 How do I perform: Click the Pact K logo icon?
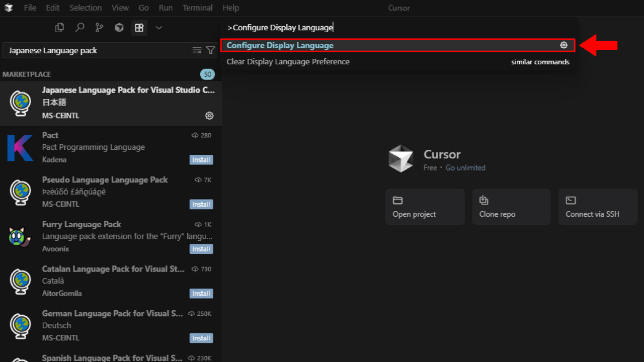pos(20,147)
